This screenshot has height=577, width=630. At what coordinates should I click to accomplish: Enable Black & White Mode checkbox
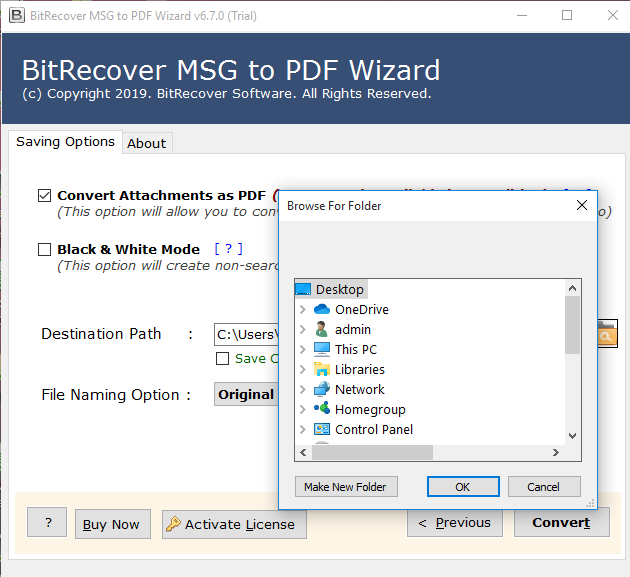pyautogui.click(x=44, y=250)
